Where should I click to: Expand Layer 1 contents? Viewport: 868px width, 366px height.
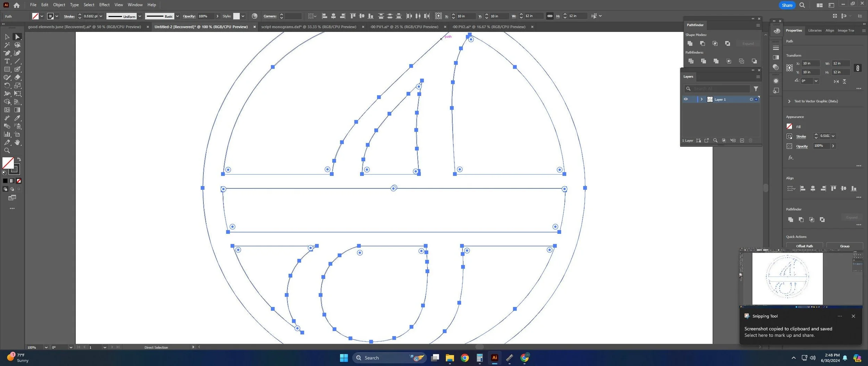click(x=701, y=99)
